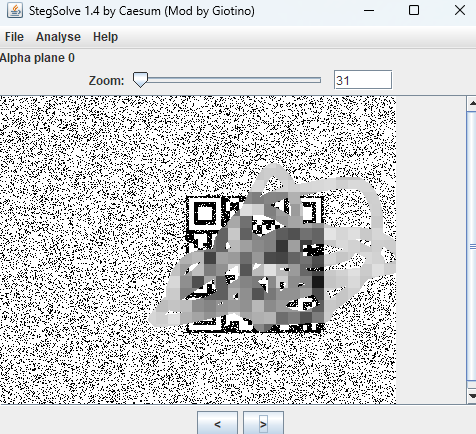Maximize the StegSolve window
This screenshot has width=476, height=434.
click(414, 10)
